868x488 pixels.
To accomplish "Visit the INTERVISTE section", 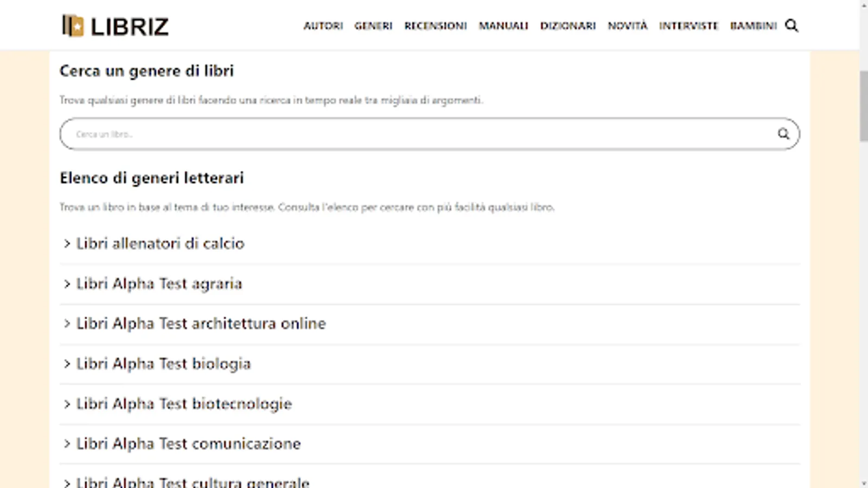I will click(x=688, y=25).
